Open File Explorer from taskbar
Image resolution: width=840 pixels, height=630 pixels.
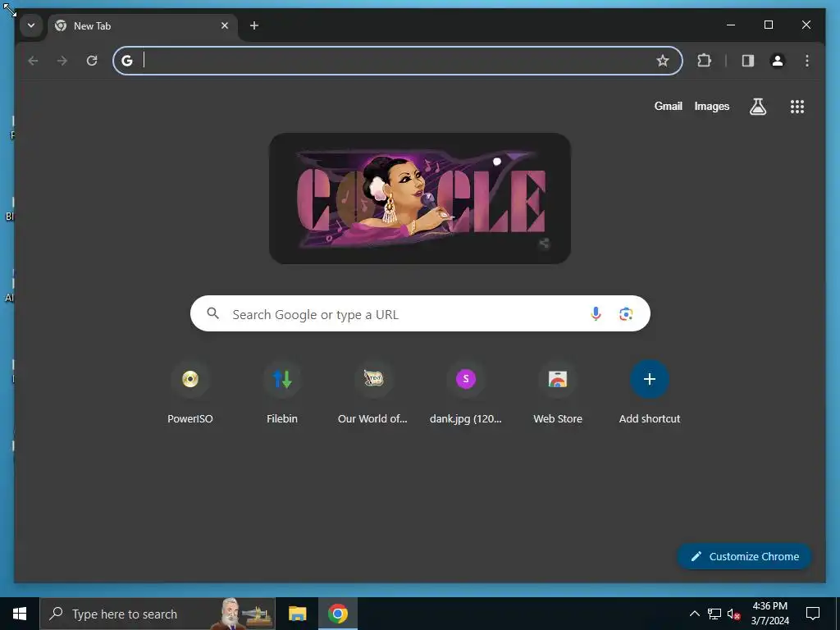297,614
